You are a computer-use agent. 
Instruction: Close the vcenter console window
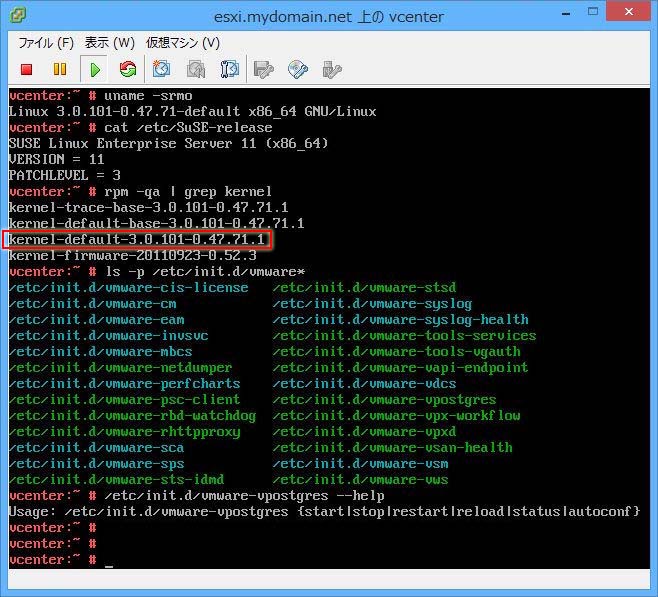click(629, 12)
